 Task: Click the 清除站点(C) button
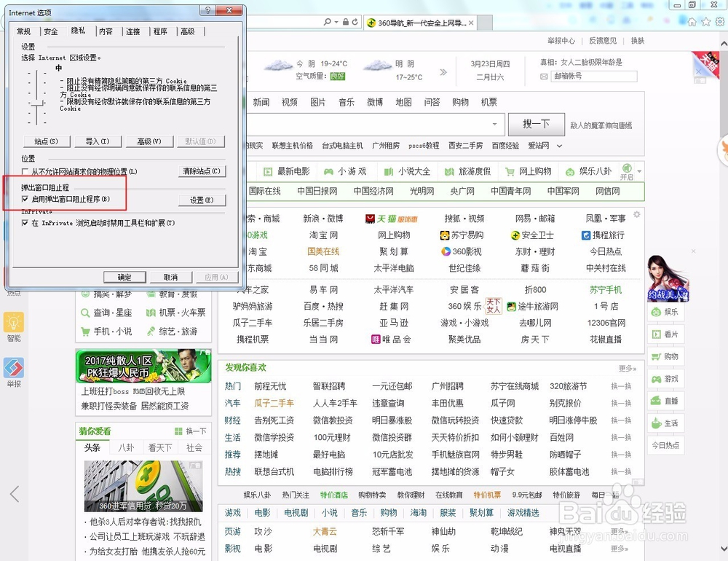pyautogui.click(x=202, y=171)
